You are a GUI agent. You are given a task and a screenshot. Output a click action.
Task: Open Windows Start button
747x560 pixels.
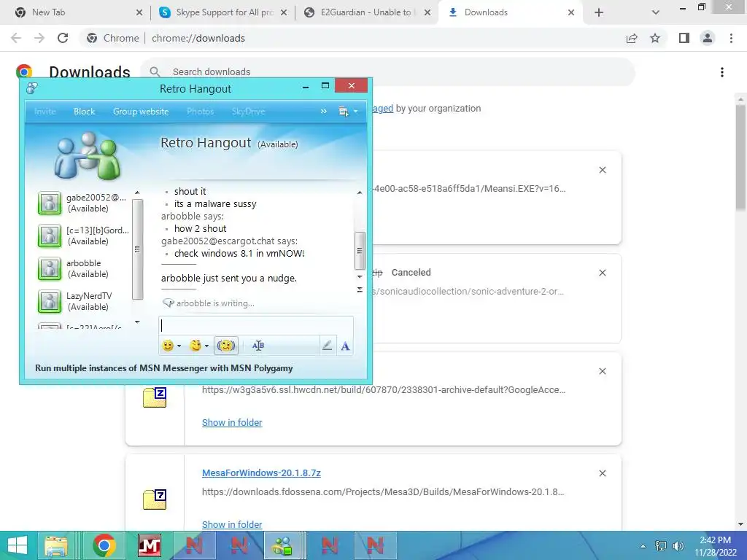(18, 545)
